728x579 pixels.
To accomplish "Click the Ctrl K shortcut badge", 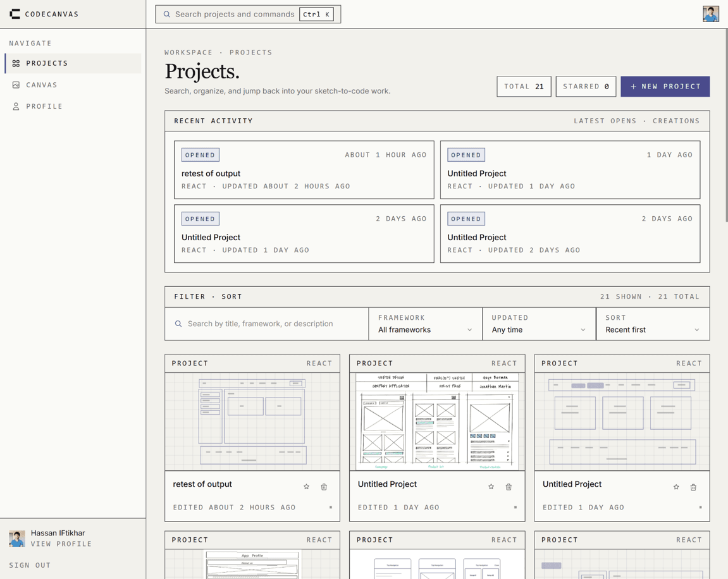I will [x=316, y=15].
